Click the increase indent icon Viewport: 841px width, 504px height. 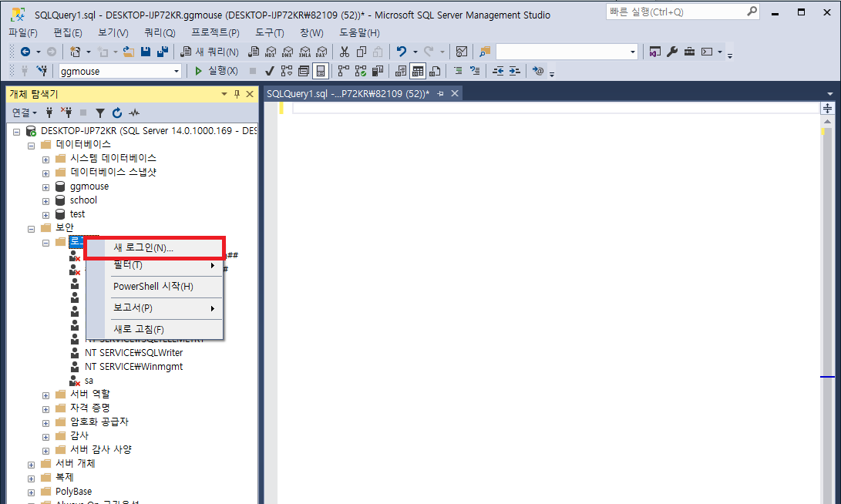(x=514, y=71)
